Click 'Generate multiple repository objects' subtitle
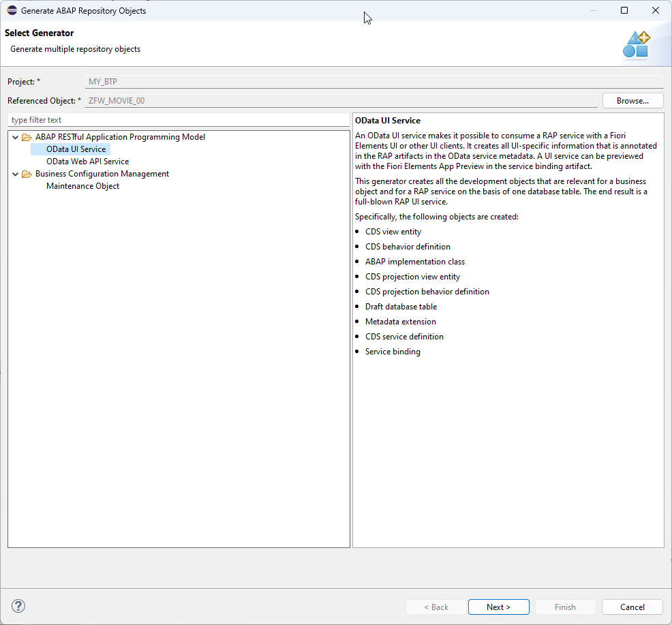 (x=76, y=49)
